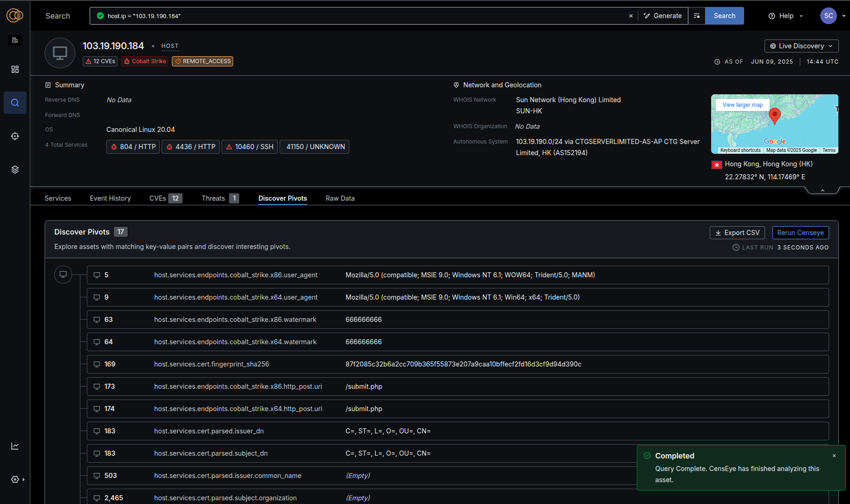850x504 pixels.
Task: Click the Rerun Censeye button
Action: coord(800,233)
